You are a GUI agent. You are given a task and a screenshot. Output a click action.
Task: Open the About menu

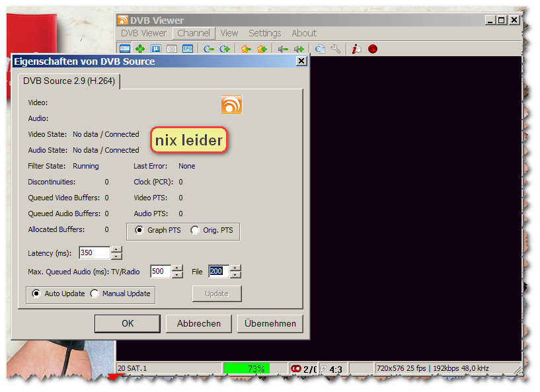click(x=304, y=33)
